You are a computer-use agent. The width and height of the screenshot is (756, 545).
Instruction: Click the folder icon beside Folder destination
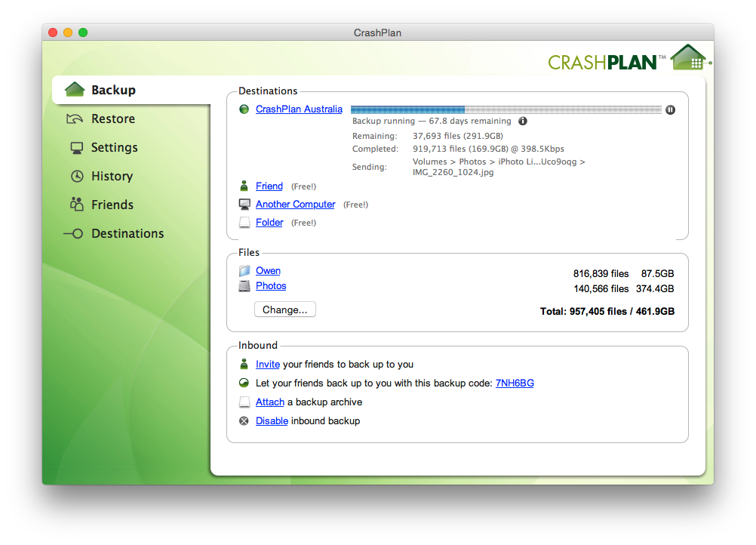(x=244, y=223)
